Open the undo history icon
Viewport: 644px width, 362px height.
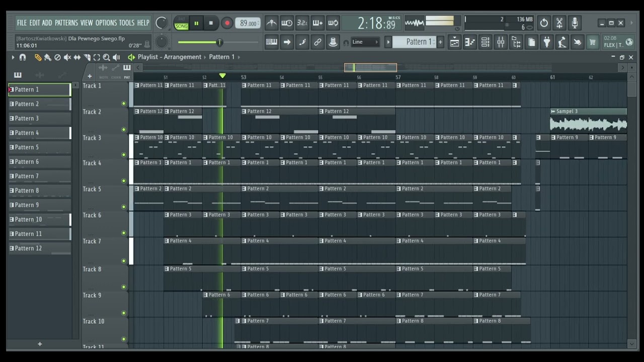(544, 23)
